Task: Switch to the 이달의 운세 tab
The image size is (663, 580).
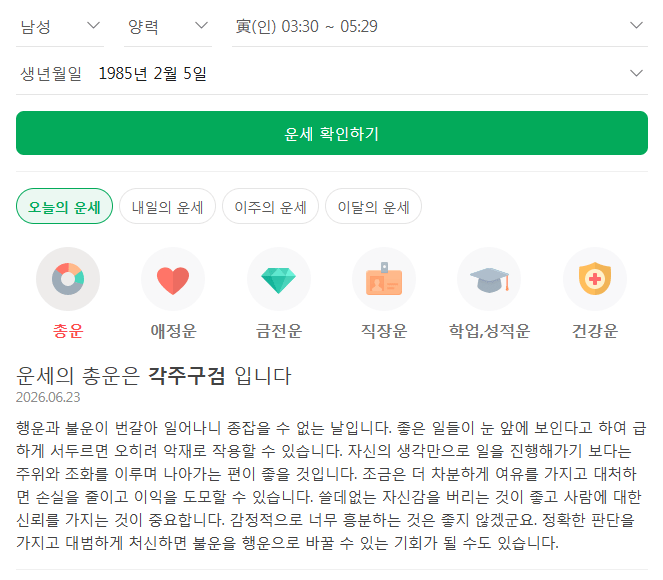Action: [x=373, y=206]
